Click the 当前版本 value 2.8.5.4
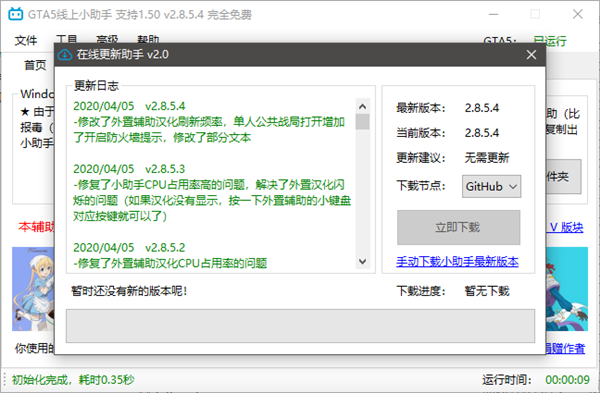The image size is (600, 393). coord(482,133)
